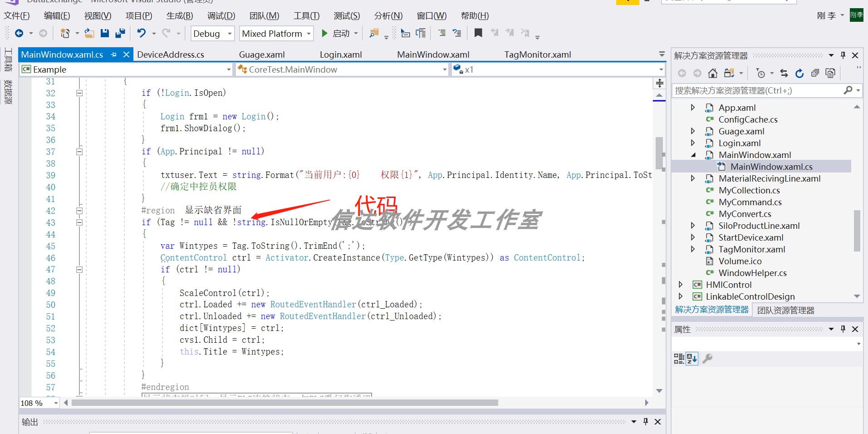Go to next bookmark icon
This screenshot has width=868, height=434.
click(510, 33)
